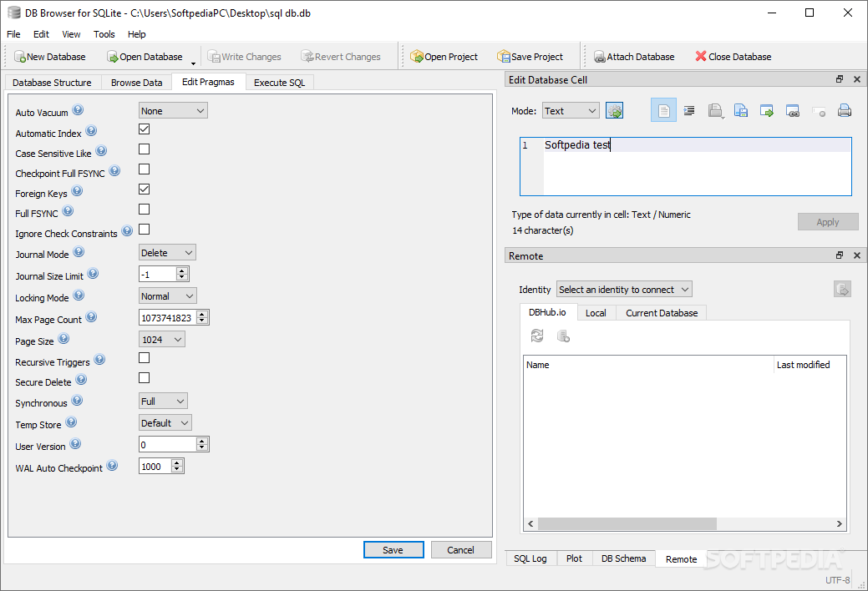This screenshot has height=591, width=868.
Task: Open the Temp Store dropdown
Action: (165, 422)
